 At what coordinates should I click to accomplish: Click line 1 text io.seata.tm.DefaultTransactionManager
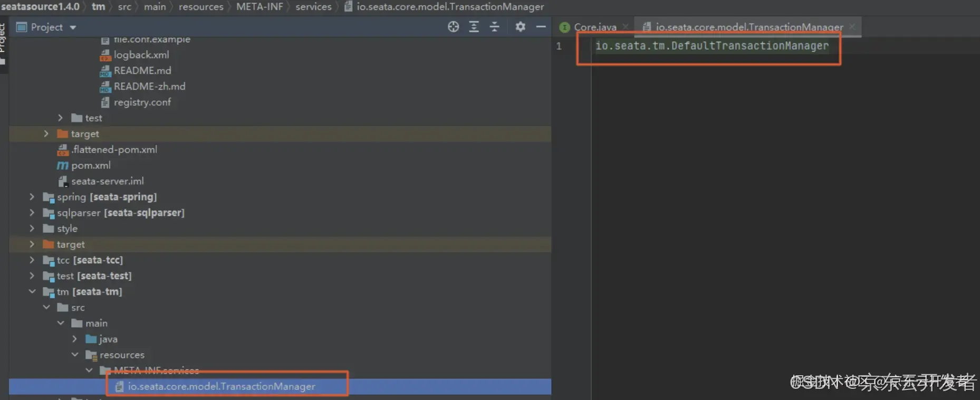coord(712,46)
